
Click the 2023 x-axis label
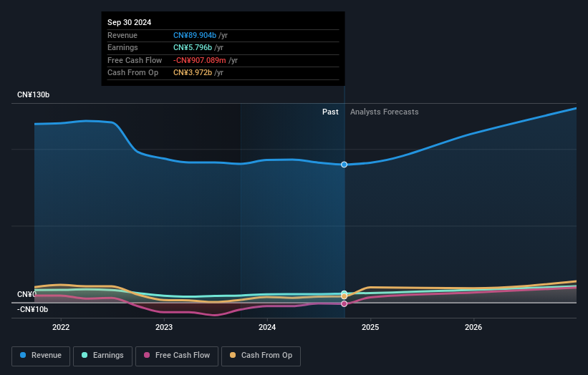pos(164,327)
